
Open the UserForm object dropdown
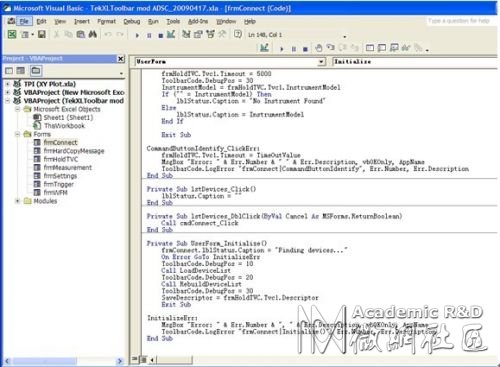[321, 62]
